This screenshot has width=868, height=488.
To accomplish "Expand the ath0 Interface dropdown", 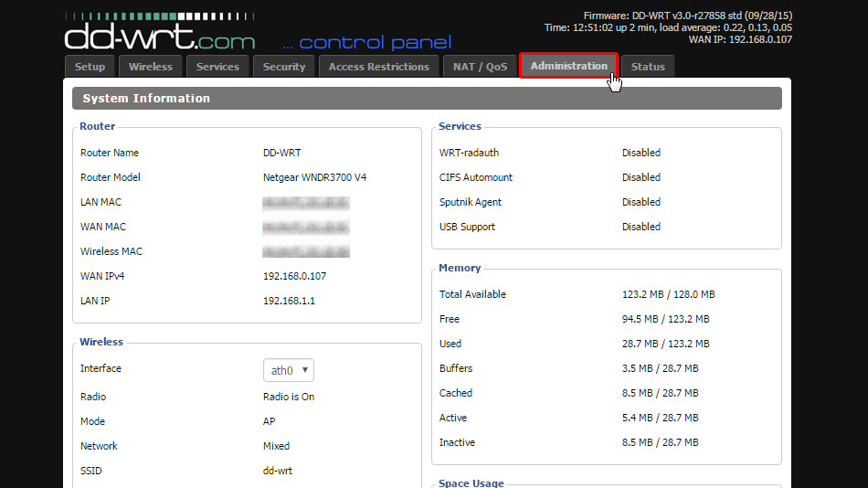I will point(289,370).
